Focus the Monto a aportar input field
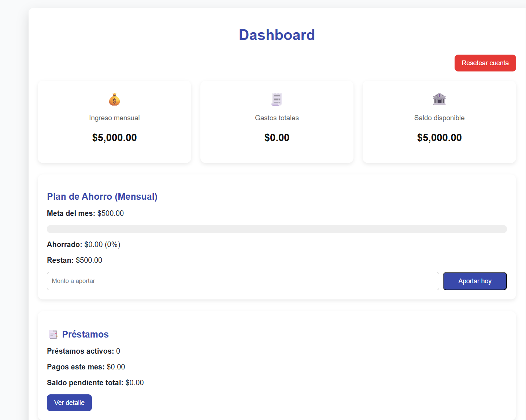This screenshot has height=420, width=526. pos(242,281)
